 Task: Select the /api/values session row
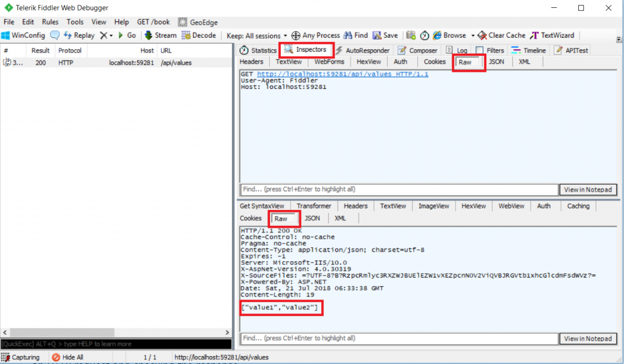click(116, 63)
